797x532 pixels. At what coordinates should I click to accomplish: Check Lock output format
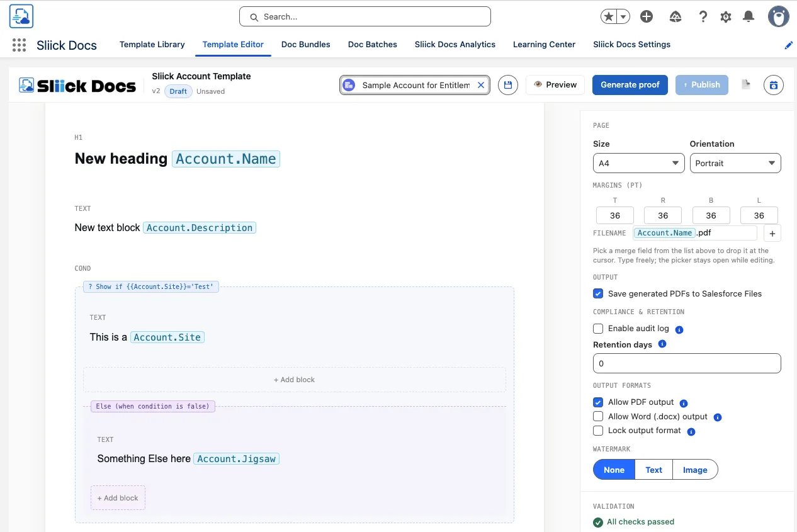click(598, 431)
